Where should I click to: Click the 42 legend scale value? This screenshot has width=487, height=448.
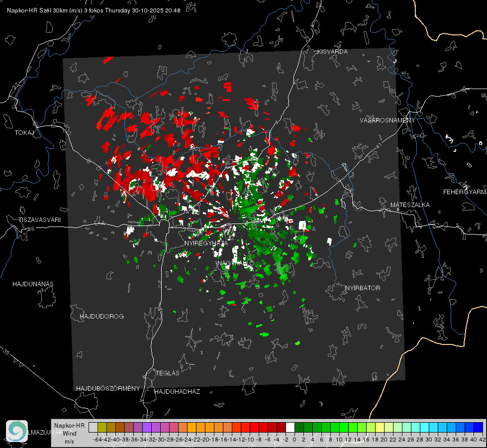[x=482, y=440]
